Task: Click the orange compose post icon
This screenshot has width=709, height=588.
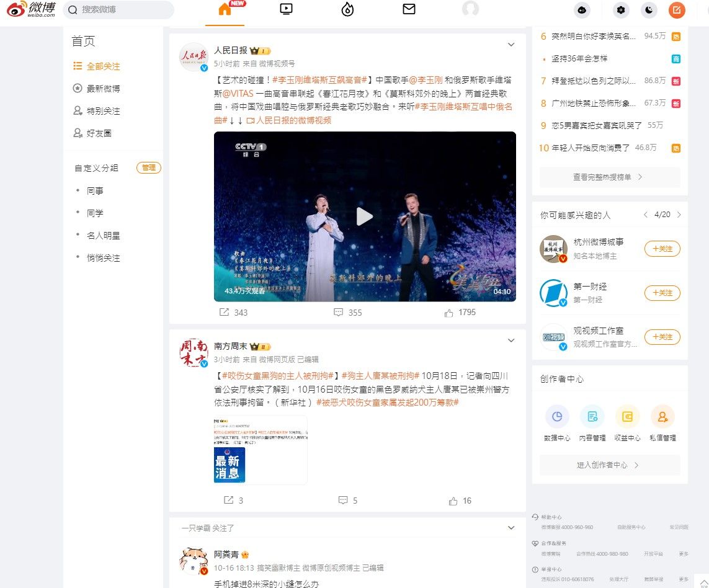Action: tap(677, 10)
